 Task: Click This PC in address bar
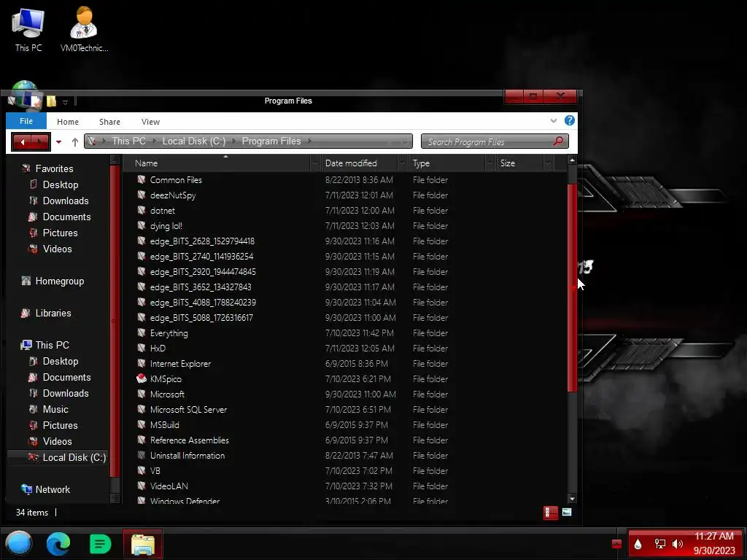tap(128, 141)
